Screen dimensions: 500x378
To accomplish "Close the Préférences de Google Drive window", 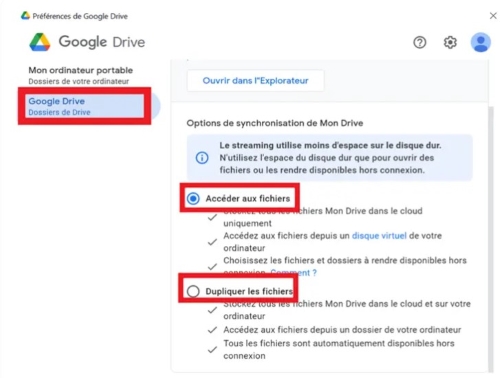I will pos(493,16).
